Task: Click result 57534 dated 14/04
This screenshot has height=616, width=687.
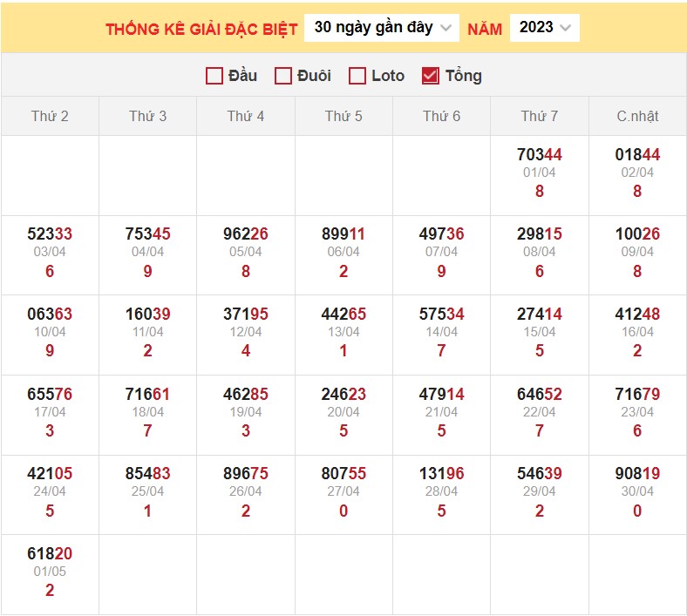Action: (x=441, y=315)
